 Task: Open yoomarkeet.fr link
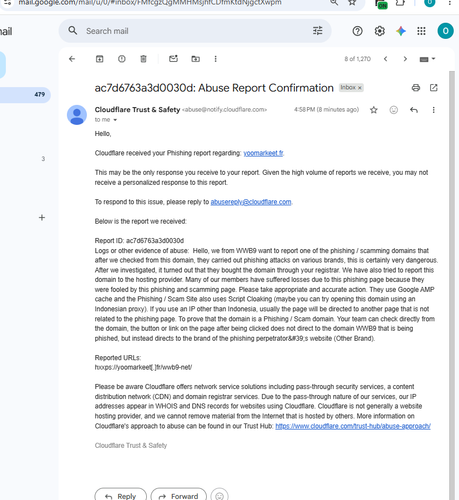coord(263,153)
